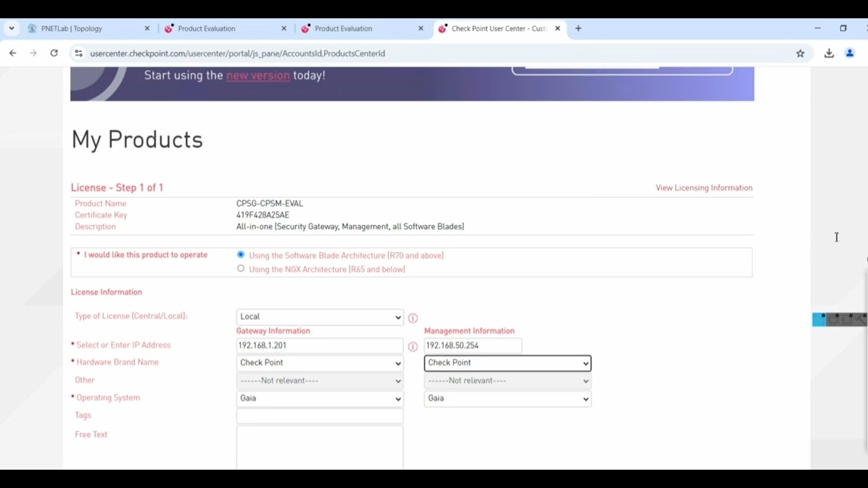Open gateway Other Not relevant dropdown
The width and height of the screenshot is (868, 488).
319,380
